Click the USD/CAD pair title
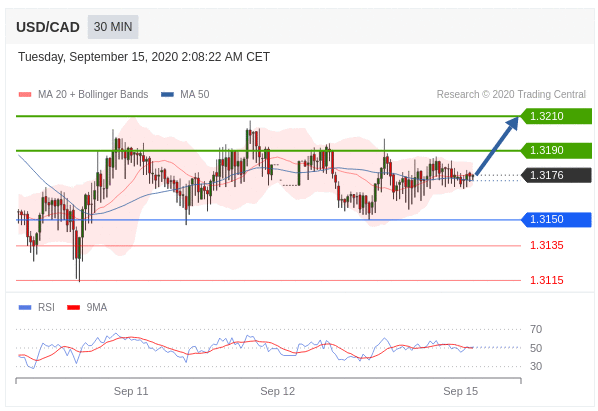 pyautogui.click(x=48, y=27)
